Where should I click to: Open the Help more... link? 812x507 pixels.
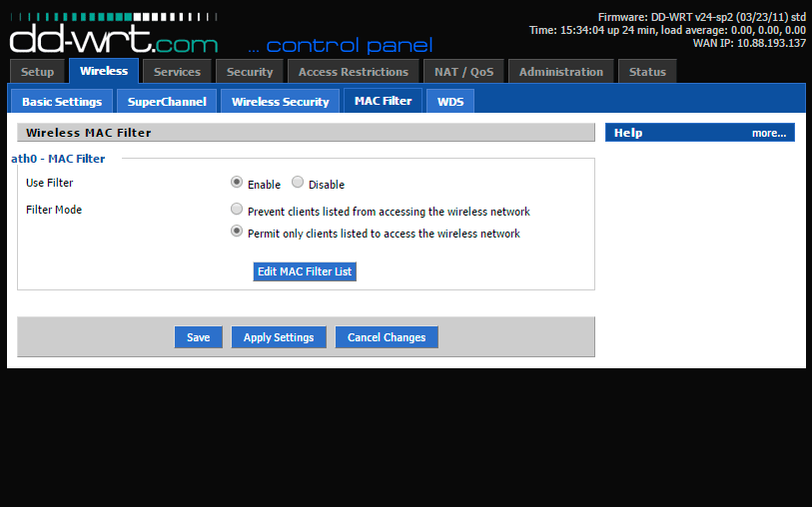(x=768, y=133)
